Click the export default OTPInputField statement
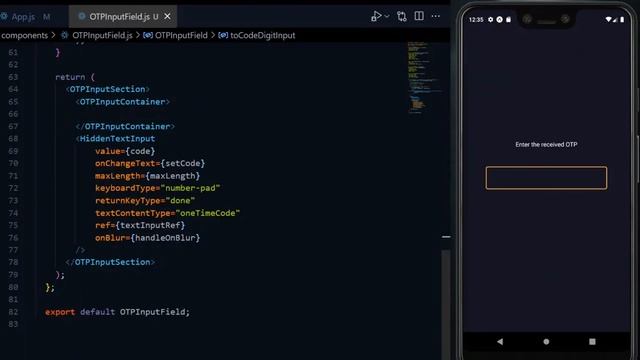Screen dimensions: 640x360 point(117,312)
